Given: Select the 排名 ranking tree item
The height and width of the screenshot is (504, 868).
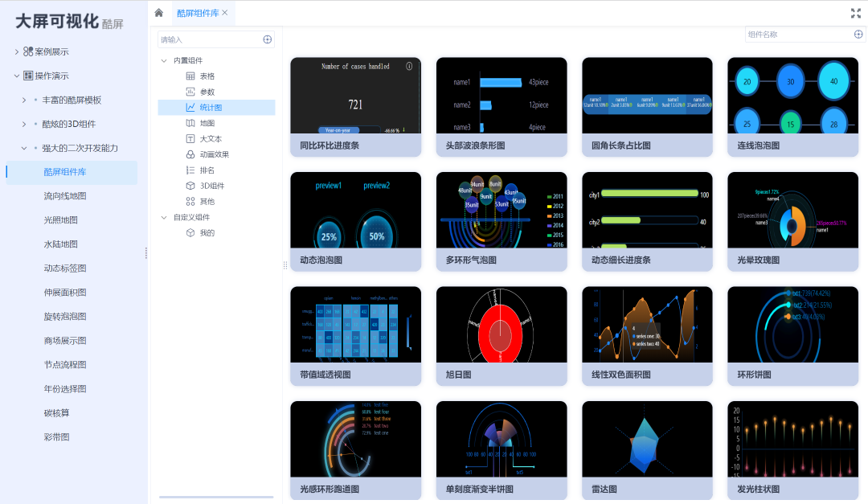Looking at the screenshot, I should pos(207,170).
